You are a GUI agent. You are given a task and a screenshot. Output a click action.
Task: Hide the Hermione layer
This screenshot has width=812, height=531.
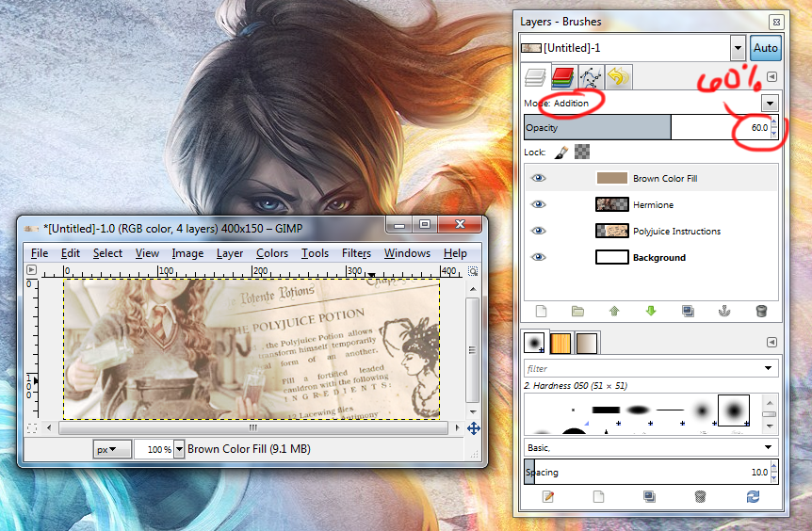click(539, 204)
